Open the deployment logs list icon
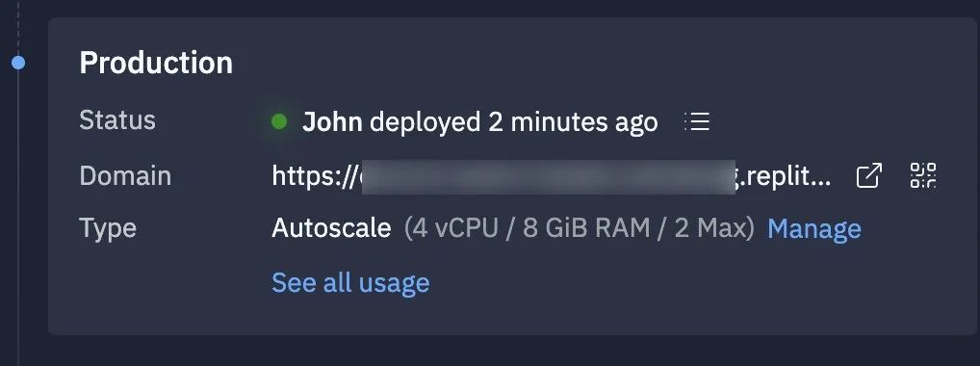This screenshot has height=366, width=980. click(697, 121)
